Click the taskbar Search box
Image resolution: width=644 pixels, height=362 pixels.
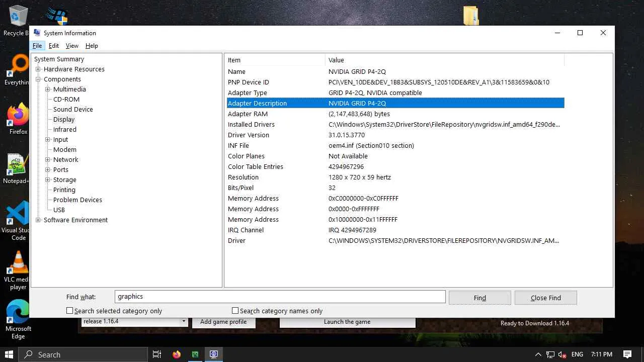[x=84, y=354]
